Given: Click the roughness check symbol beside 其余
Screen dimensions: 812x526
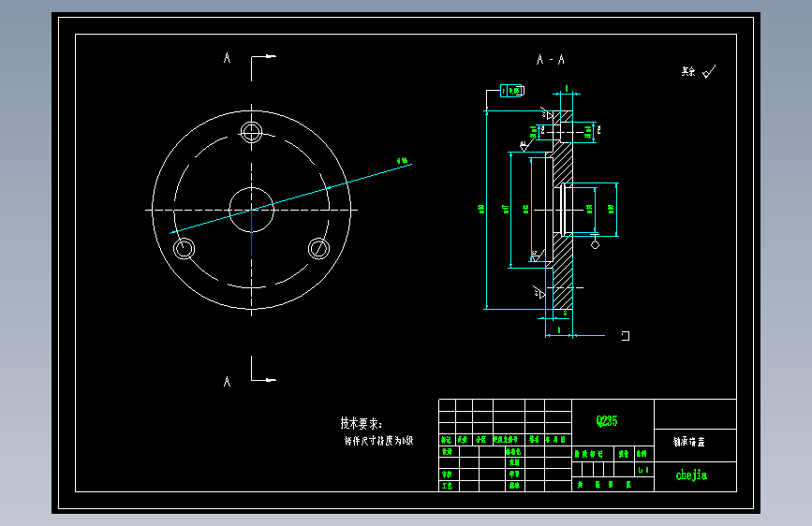Looking at the screenshot, I should (709, 71).
